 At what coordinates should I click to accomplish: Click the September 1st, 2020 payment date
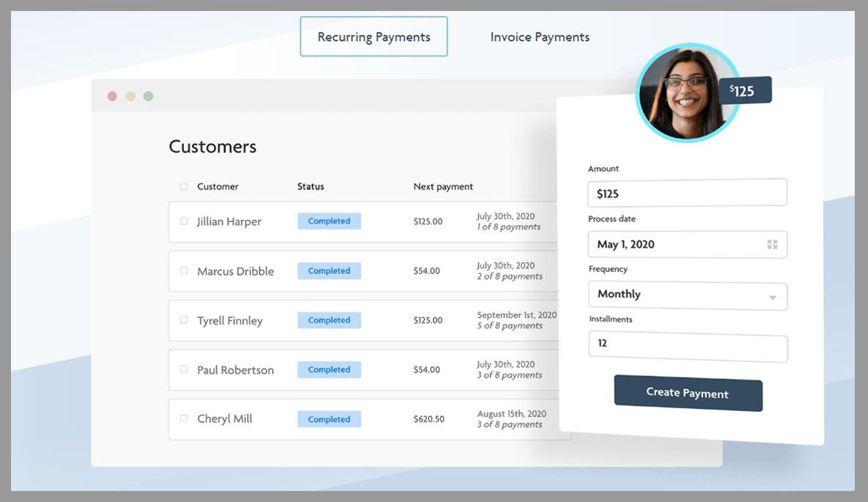pyautogui.click(x=517, y=314)
